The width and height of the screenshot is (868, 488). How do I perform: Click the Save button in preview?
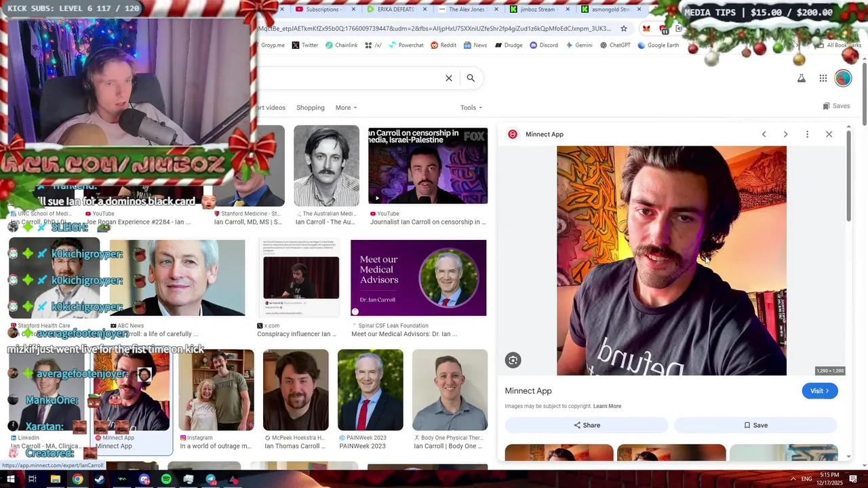pyautogui.click(x=755, y=426)
